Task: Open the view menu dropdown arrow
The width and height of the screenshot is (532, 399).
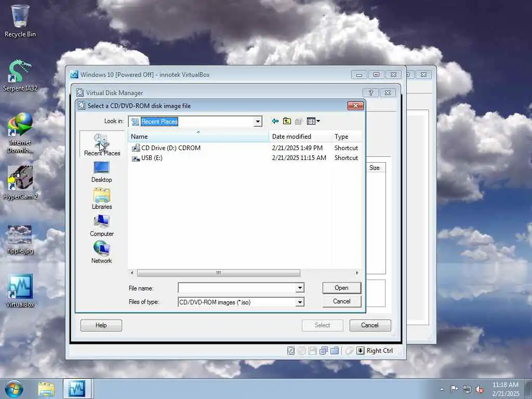Action: pos(318,121)
